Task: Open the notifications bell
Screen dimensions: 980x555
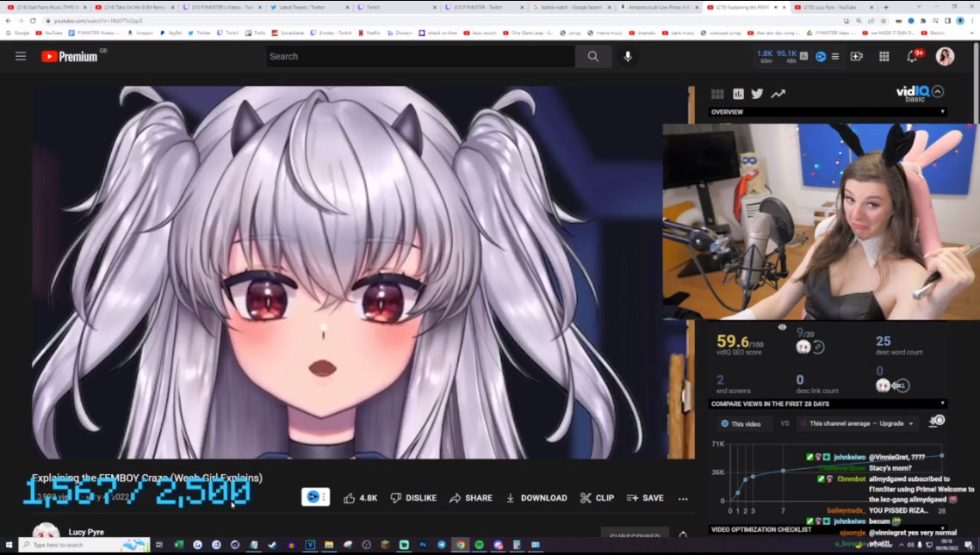Action: pos(912,56)
